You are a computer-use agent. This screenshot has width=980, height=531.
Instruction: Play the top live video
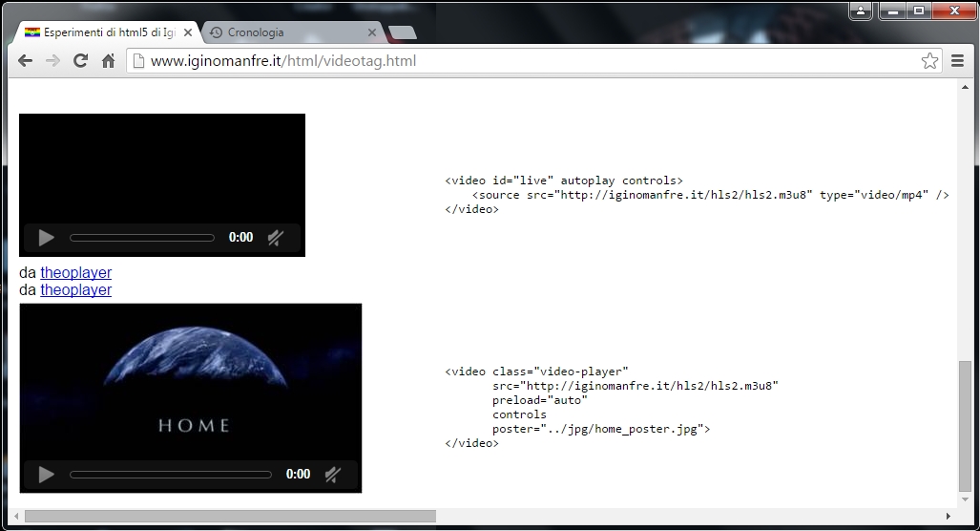tap(46, 238)
